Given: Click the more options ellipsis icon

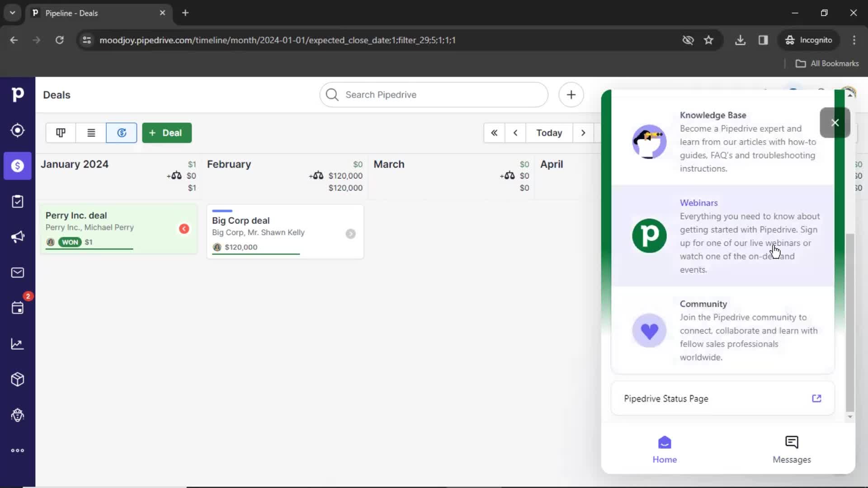Looking at the screenshot, I should tap(17, 450).
